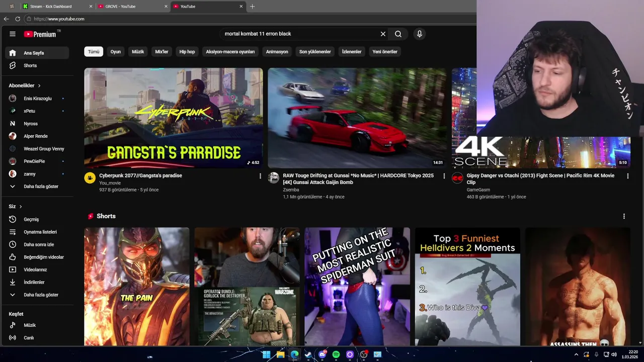The height and width of the screenshot is (362, 644).
Task: Open Daha sonra izle watch later
Action: [37, 244]
